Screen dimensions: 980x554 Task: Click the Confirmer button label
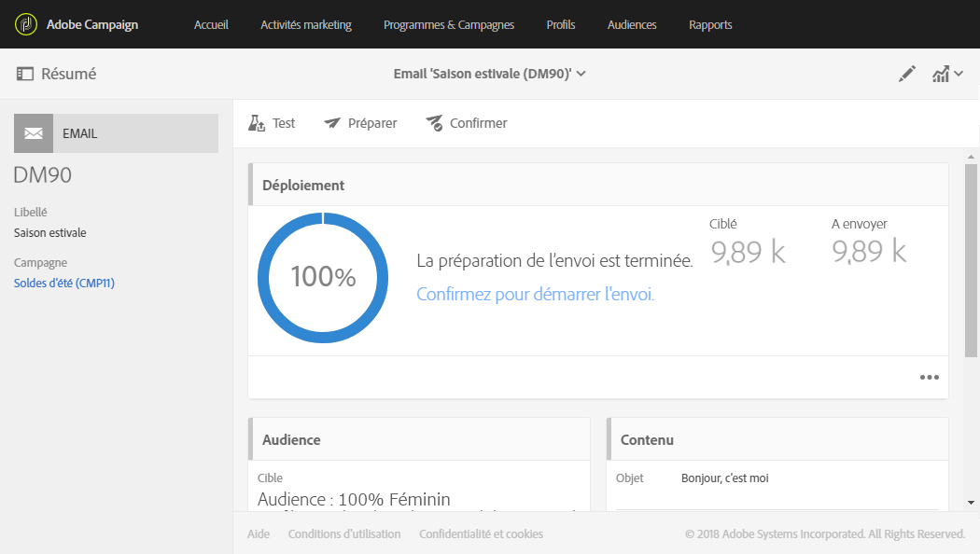coord(479,123)
